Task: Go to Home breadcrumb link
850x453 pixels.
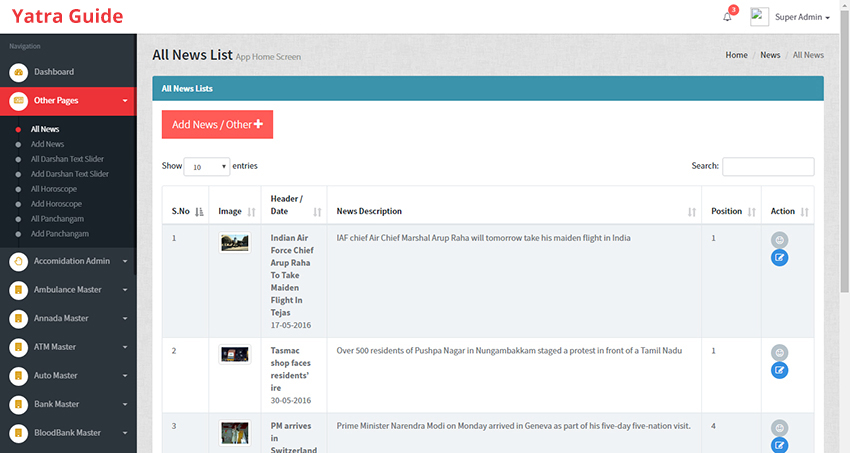Action: click(736, 55)
